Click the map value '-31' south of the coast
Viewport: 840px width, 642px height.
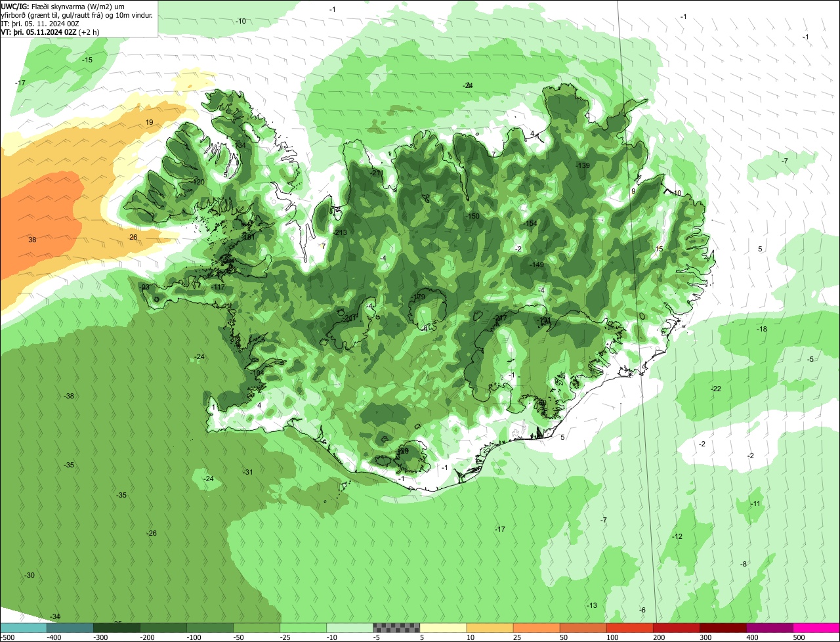247,473
